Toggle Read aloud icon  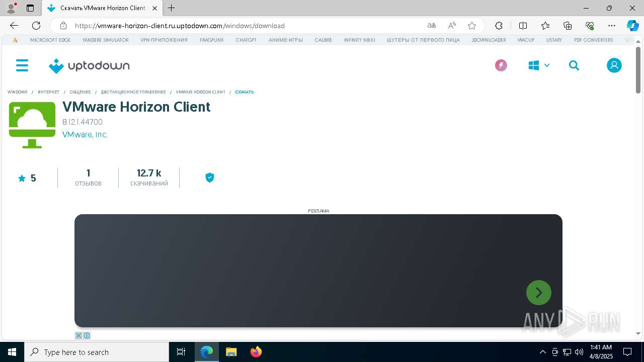pos(452,26)
